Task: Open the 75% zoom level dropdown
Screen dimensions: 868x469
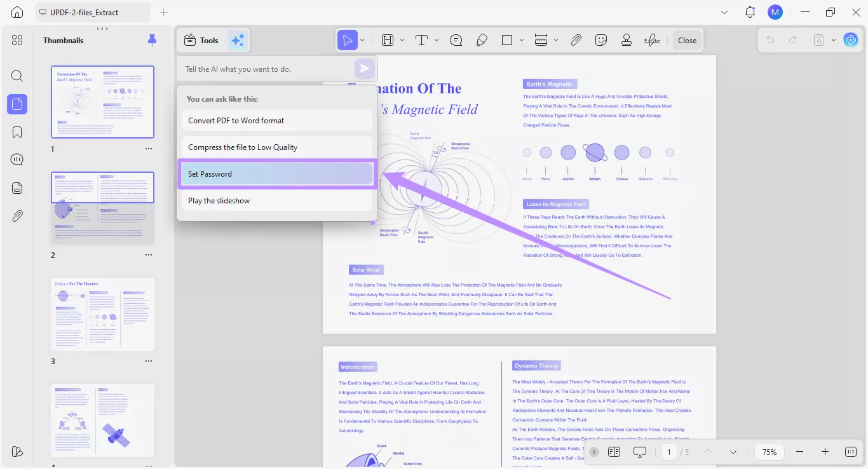Action: pos(770,452)
